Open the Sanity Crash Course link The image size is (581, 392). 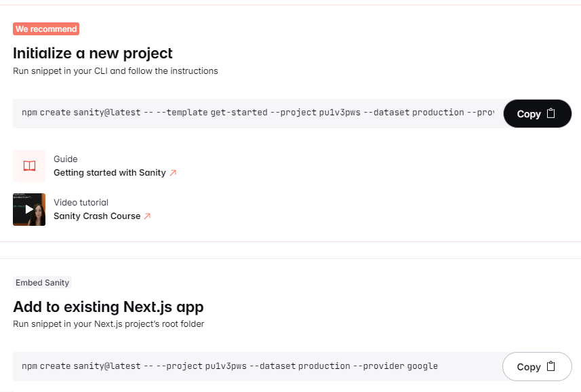pos(97,216)
